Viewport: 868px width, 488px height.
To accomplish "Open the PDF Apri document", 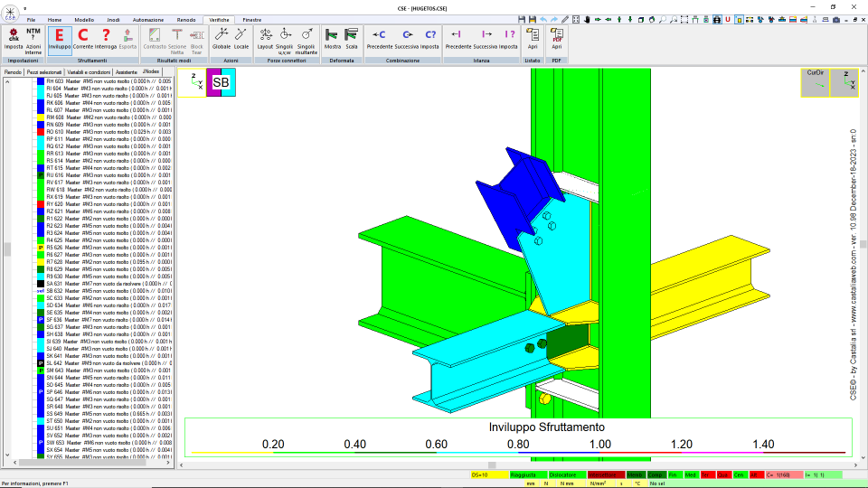I will (556, 39).
